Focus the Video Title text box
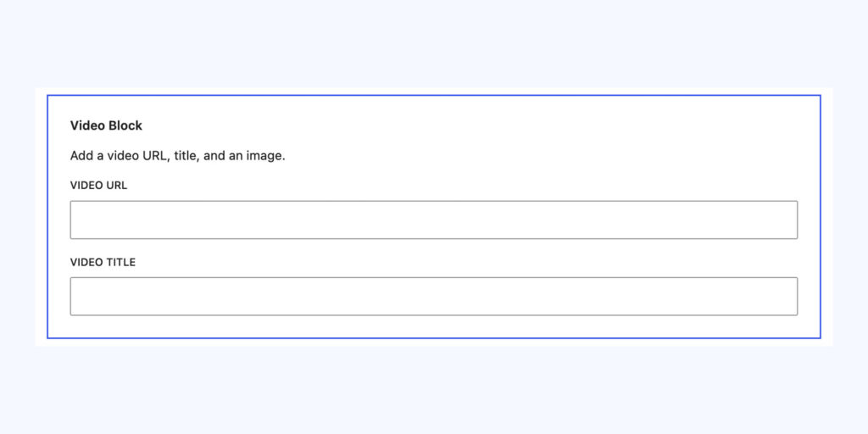This screenshot has height=434, width=868. [433, 296]
